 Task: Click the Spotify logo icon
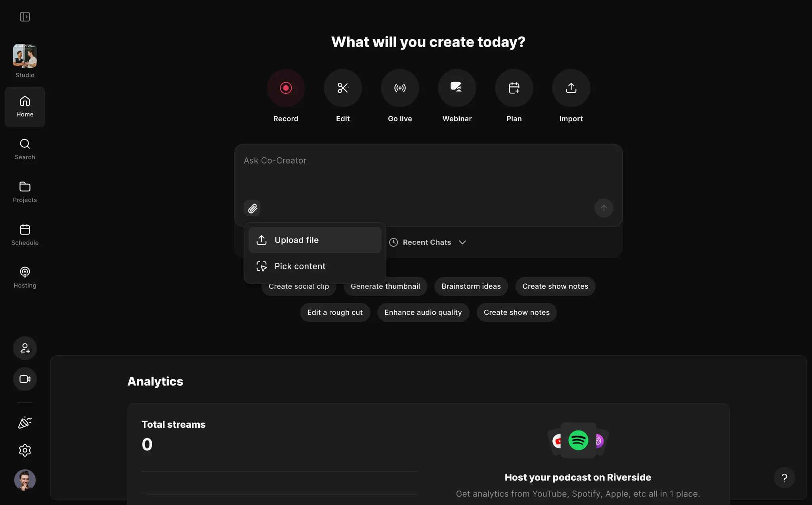coord(578,440)
